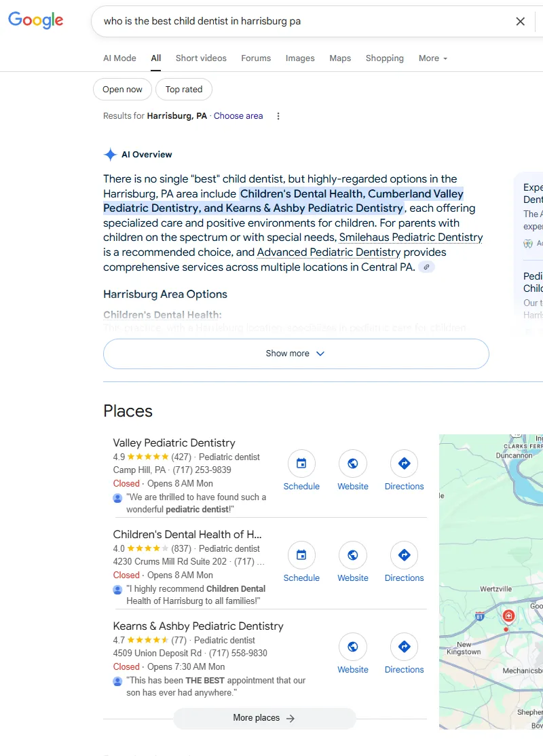Image resolution: width=543 pixels, height=756 pixels.
Task: Click Website icon for Kearns & Ashby
Action: click(353, 647)
